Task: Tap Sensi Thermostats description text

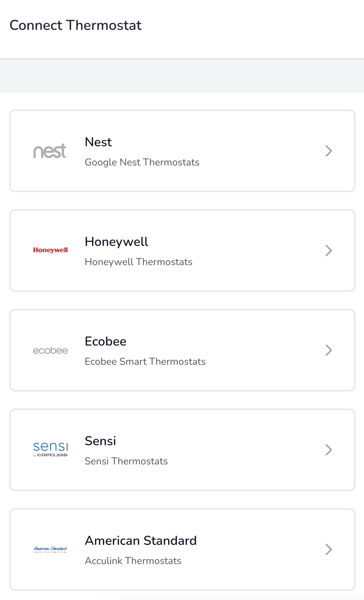Action: [126, 461]
